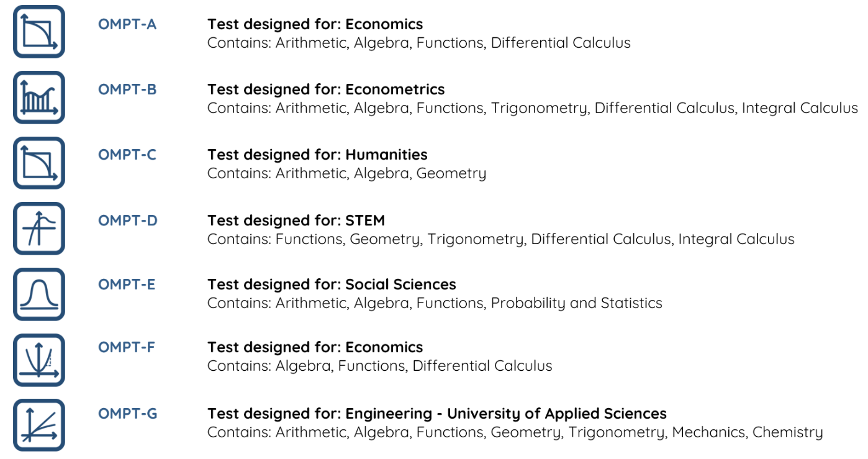Click the OMPT-E bell curve icon

click(39, 294)
